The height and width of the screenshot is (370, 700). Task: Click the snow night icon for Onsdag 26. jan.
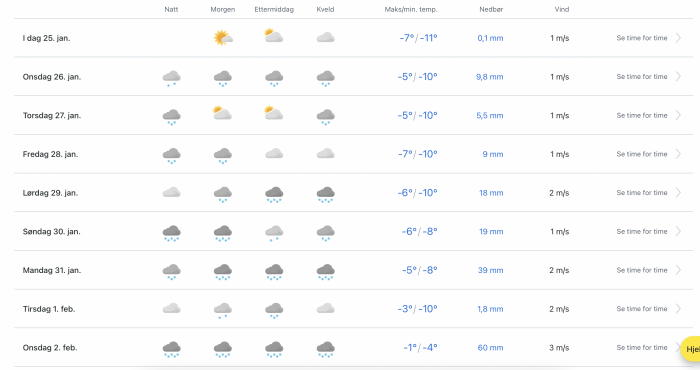[171, 78]
